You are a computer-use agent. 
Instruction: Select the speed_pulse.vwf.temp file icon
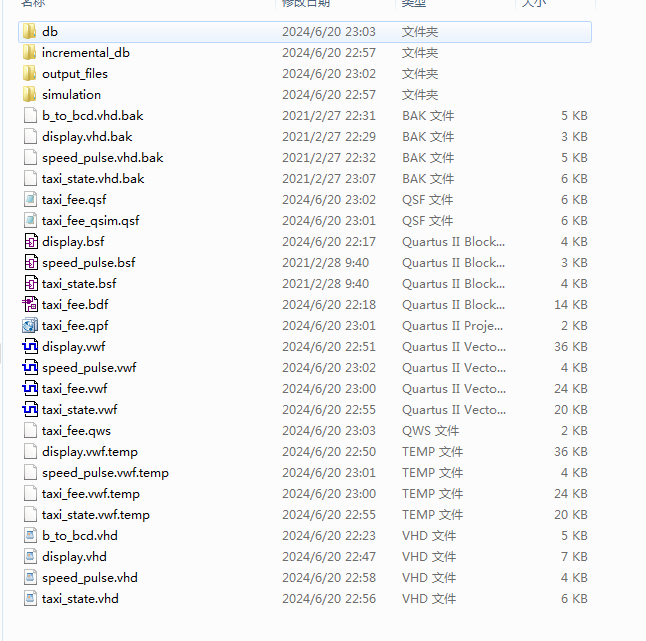[30, 473]
